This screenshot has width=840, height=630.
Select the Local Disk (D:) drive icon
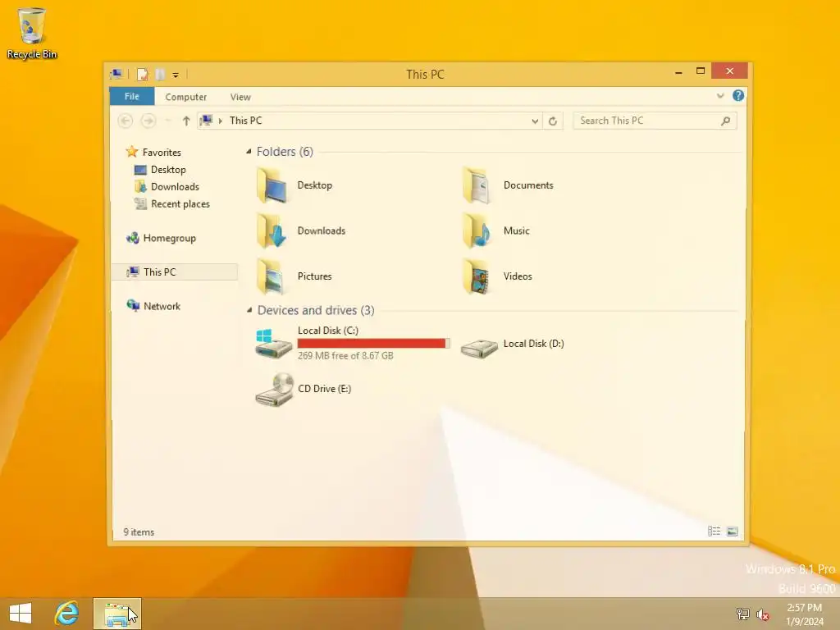click(x=479, y=348)
